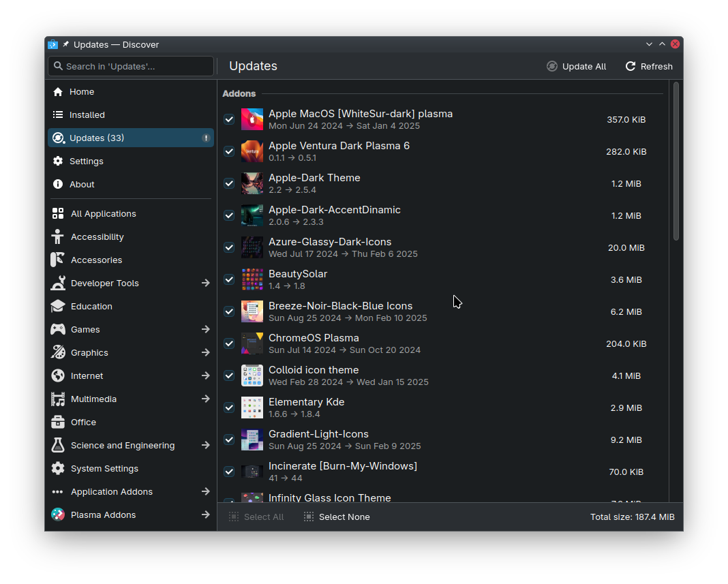The height and width of the screenshot is (584, 728).
Task: Click the Accessories category icon
Action: point(58,260)
